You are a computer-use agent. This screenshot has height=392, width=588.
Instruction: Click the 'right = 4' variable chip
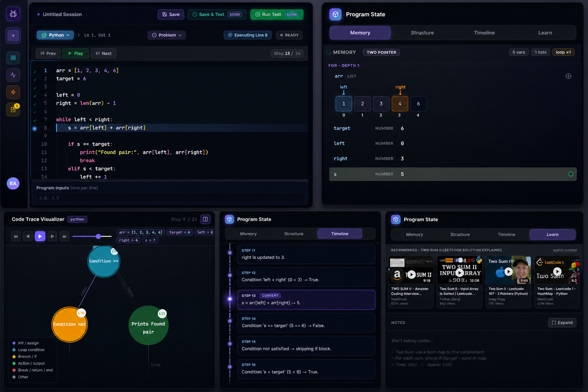pyautogui.click(x=128, y=240)
